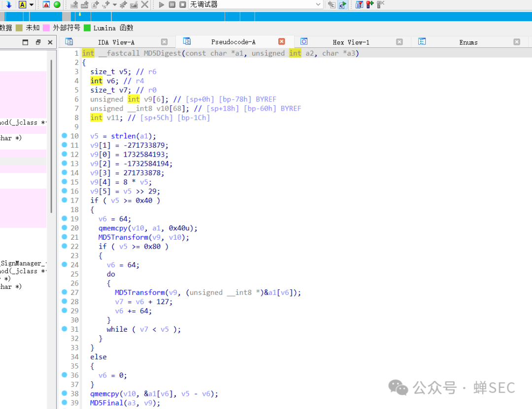This screenshot has height=409, width=532.
Task: Click the red triangle warning icon
Action: (46, 4)
